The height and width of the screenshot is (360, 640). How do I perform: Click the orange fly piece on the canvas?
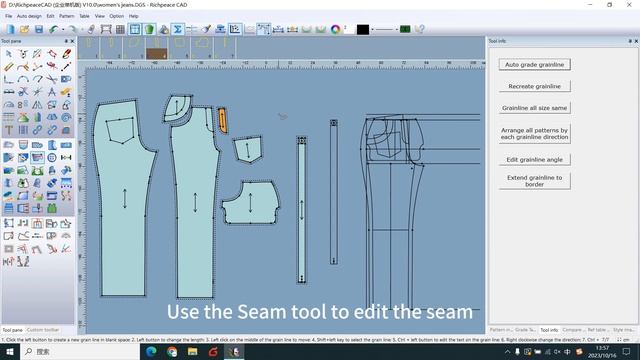[222, 120]
